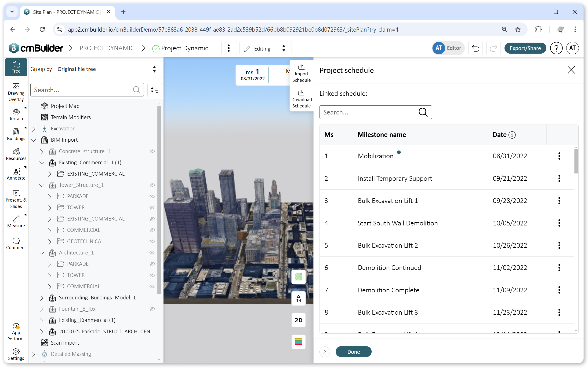Image resolution: width=588 pixels, height=368 pixels.
Task: Toggle visibility of Tower_Structure_1 EXISTING_COMMERCIAL folder
Action: 152,219
